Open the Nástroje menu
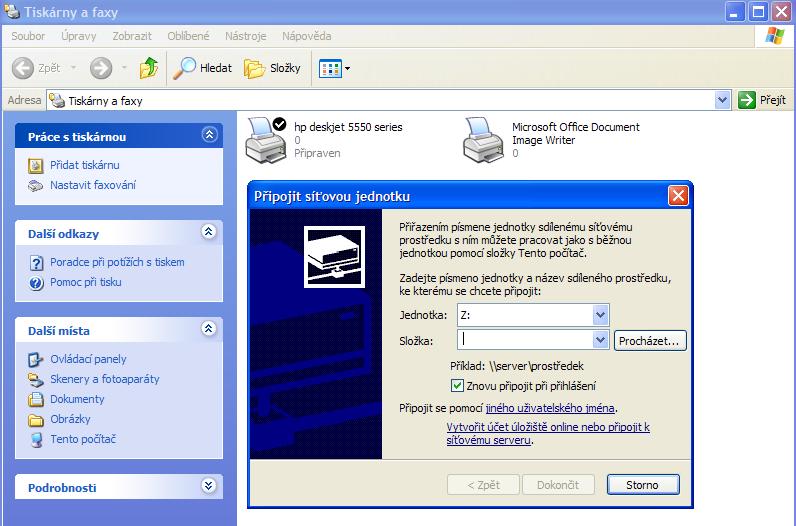796x526 pixels. pyautogui.click(x=245, y=36)
